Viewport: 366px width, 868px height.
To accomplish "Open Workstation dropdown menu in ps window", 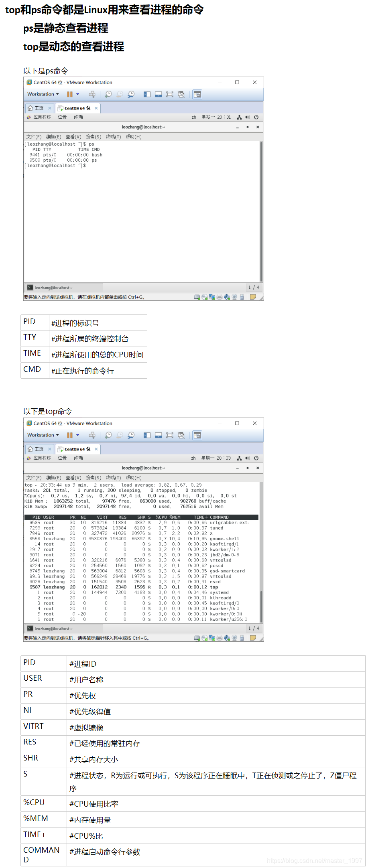I will tap(43, 94).
